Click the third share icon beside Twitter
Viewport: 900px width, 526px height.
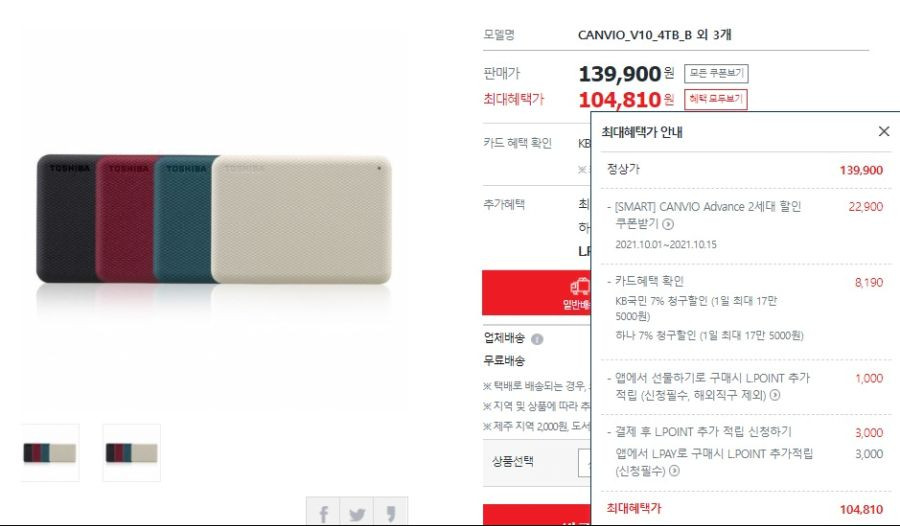[390, 512]
